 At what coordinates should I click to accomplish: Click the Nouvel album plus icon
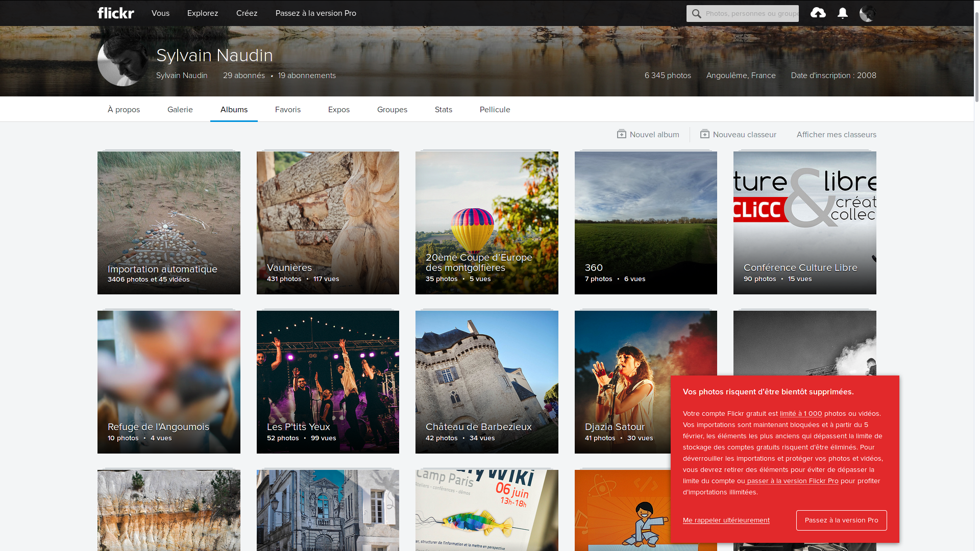pyautogui.click(x=621, y=134)
